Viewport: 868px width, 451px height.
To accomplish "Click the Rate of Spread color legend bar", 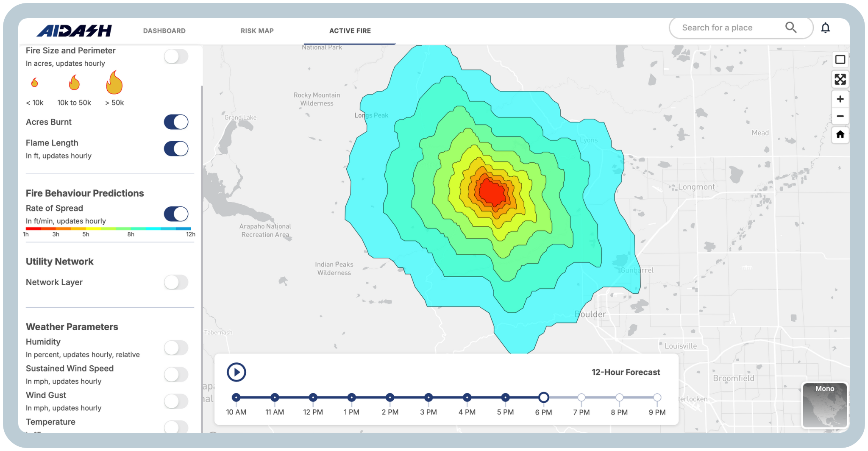I will (x=108, y=229).
